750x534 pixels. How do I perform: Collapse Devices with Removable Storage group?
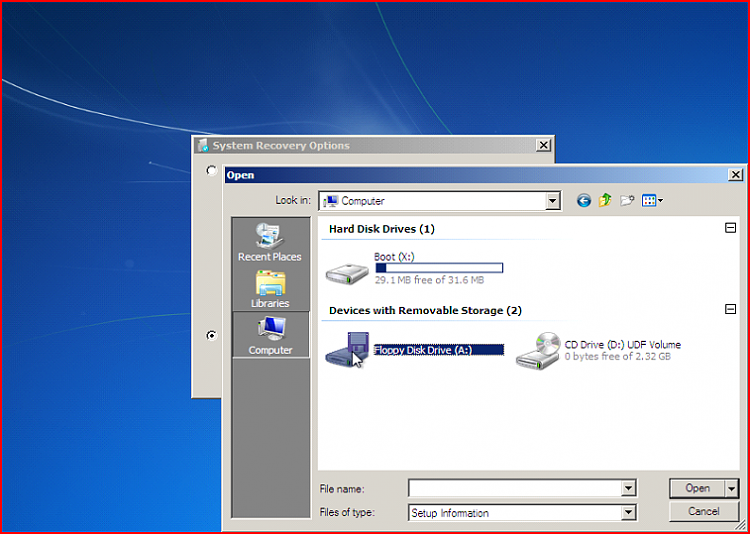[730, 309]
